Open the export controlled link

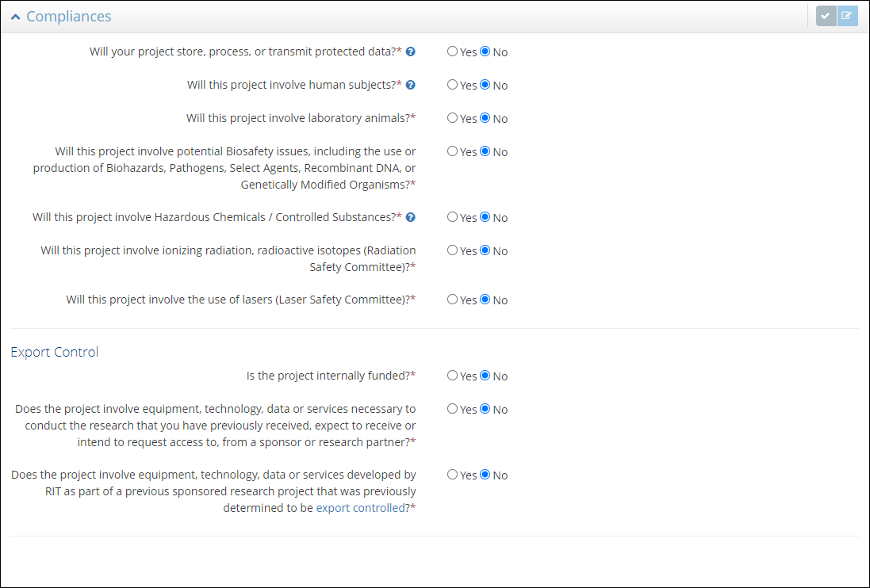(x=360, y=508)
